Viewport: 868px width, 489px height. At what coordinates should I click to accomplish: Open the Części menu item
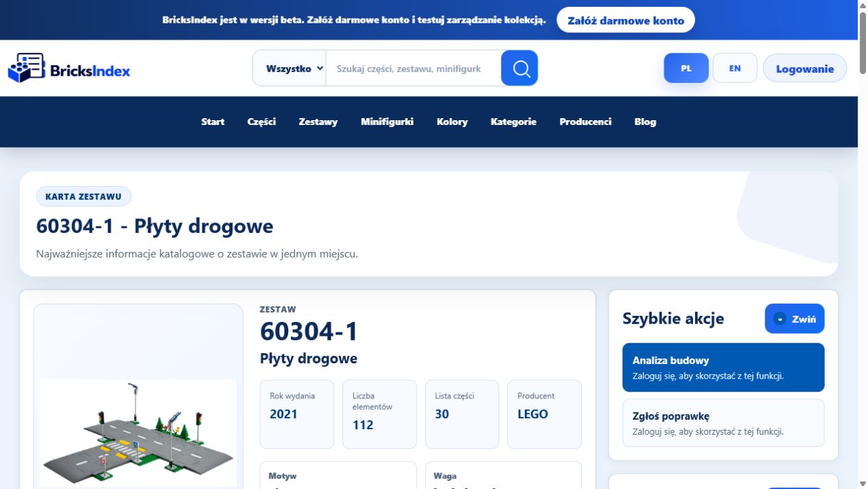[261, 122]
